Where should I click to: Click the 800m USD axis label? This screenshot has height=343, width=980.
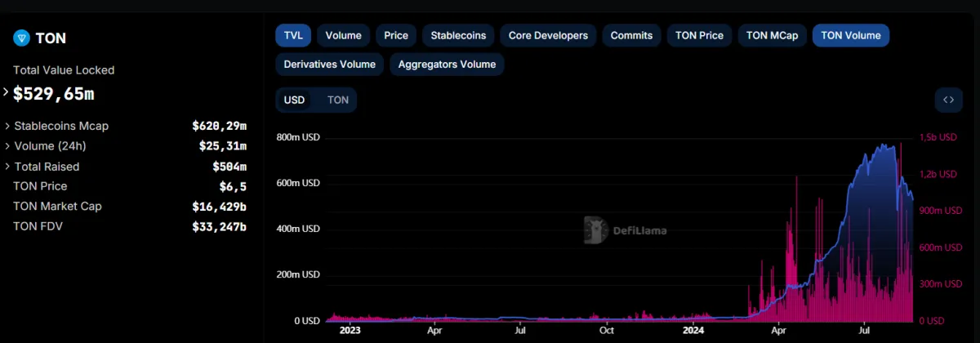click(x=297, y=137)
